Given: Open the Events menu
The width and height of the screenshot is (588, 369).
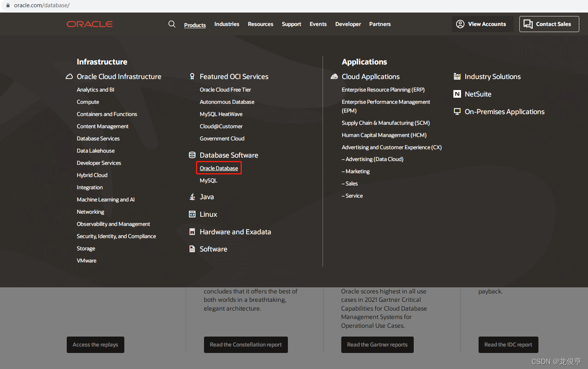Looking at the screenshot, I should point(318,24).
